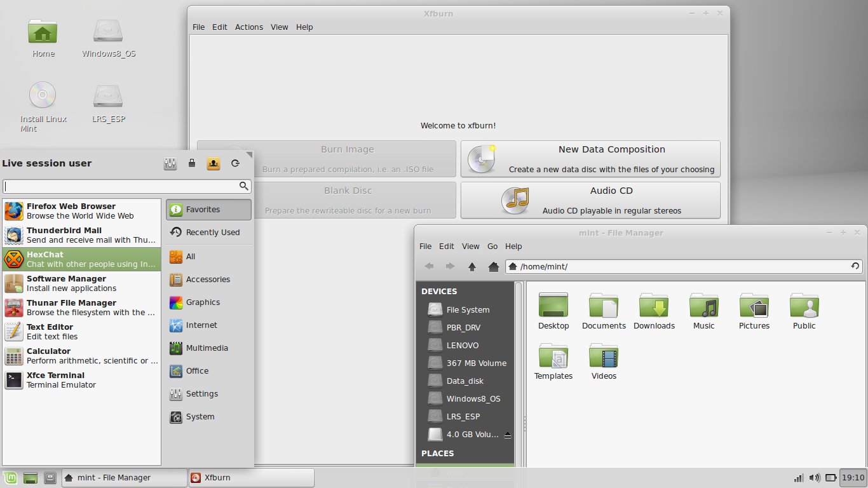Open File Manager Help menu

[x=513, y=247]
